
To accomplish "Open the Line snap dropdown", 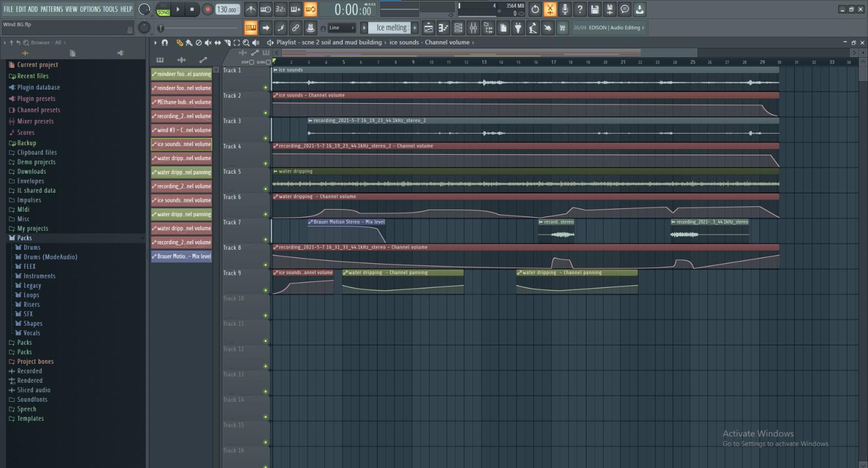I will (342, 28).
